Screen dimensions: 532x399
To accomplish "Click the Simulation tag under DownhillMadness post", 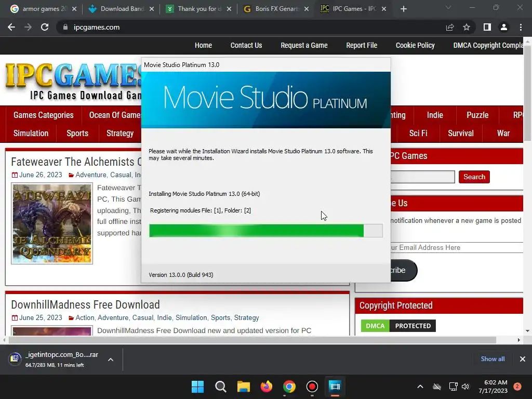I will (x=191, y=317).
